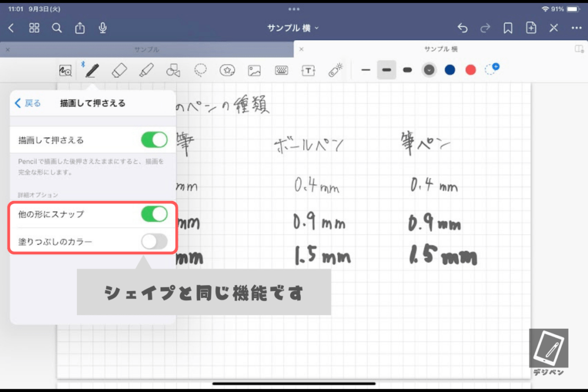Toggle 描画して押さえる switch
This screenshot has height=392, width=588.
154,140
